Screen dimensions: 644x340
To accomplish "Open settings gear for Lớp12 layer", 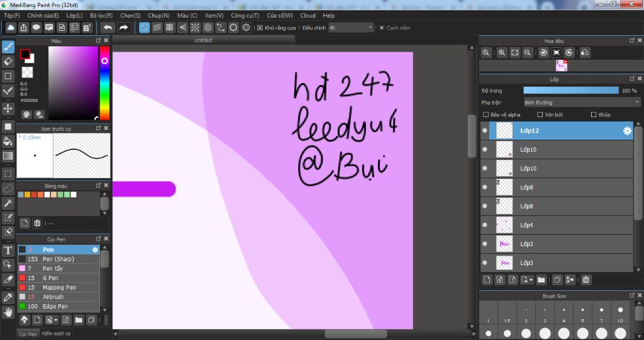I will point(627,131).
